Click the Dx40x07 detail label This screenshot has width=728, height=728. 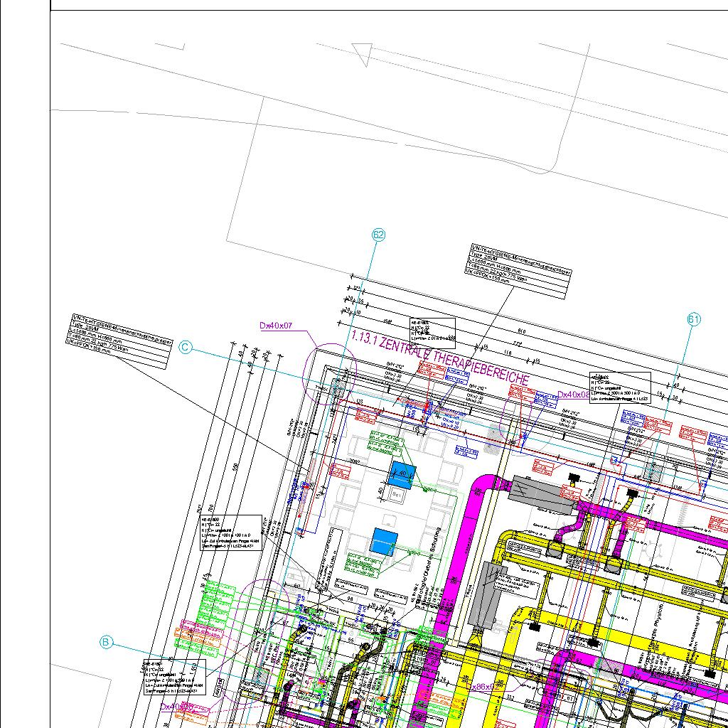276,326
